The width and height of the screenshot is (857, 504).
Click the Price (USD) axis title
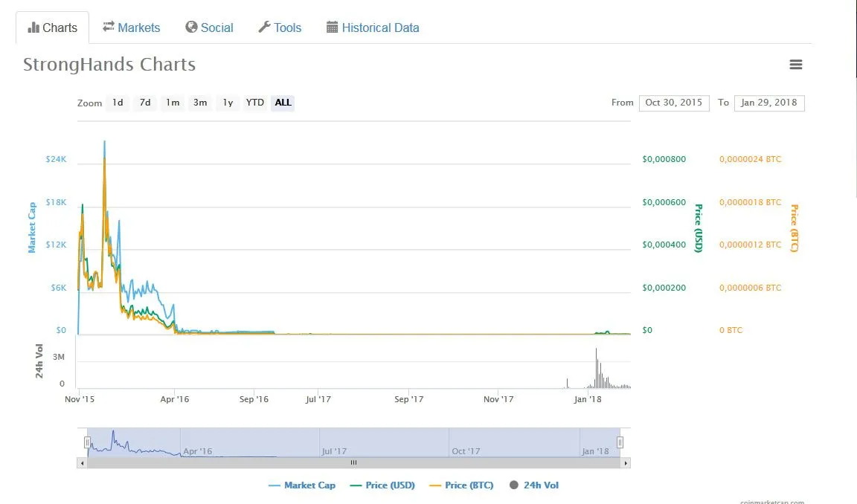point(699,227)
